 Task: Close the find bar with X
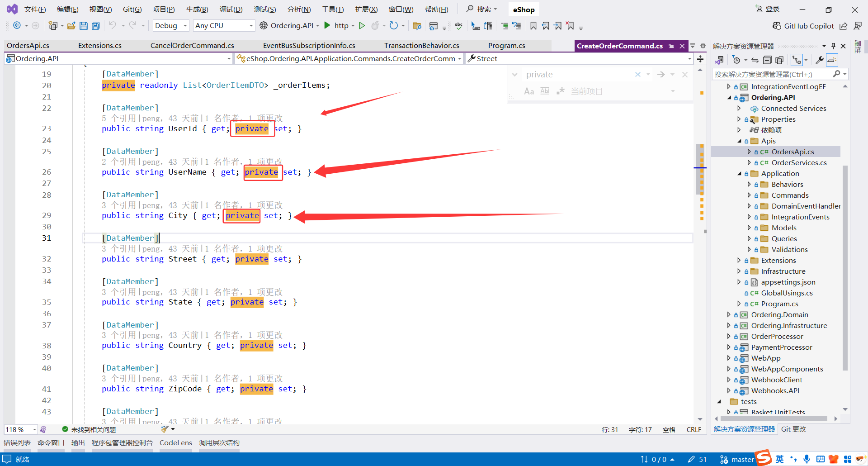685,75
